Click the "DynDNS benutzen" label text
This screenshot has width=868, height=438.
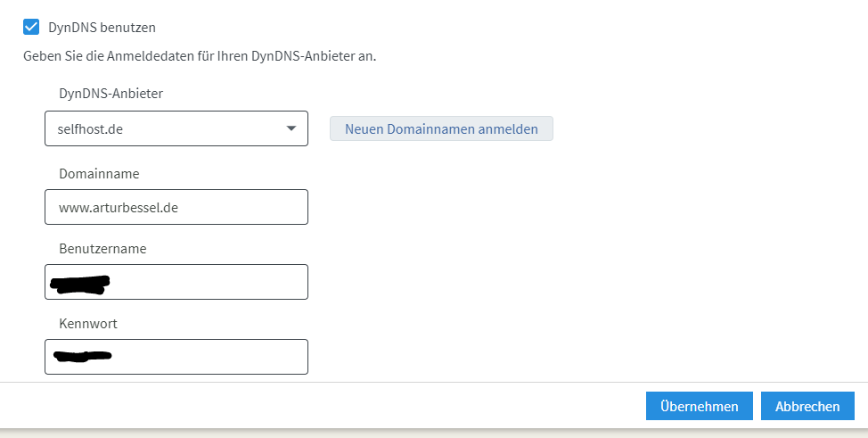pyautogui.click(x=102, y=28)
